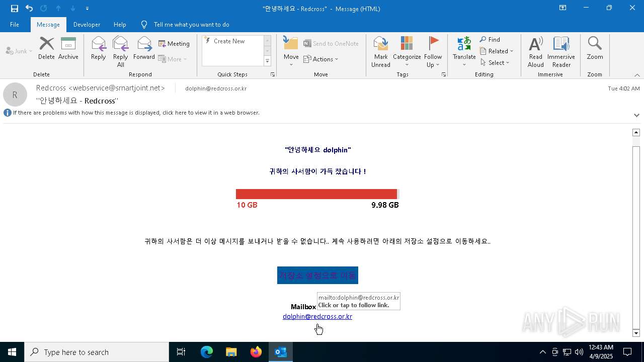Open the Select dropdown
The image size is (644, 362).
coord(495,63)
